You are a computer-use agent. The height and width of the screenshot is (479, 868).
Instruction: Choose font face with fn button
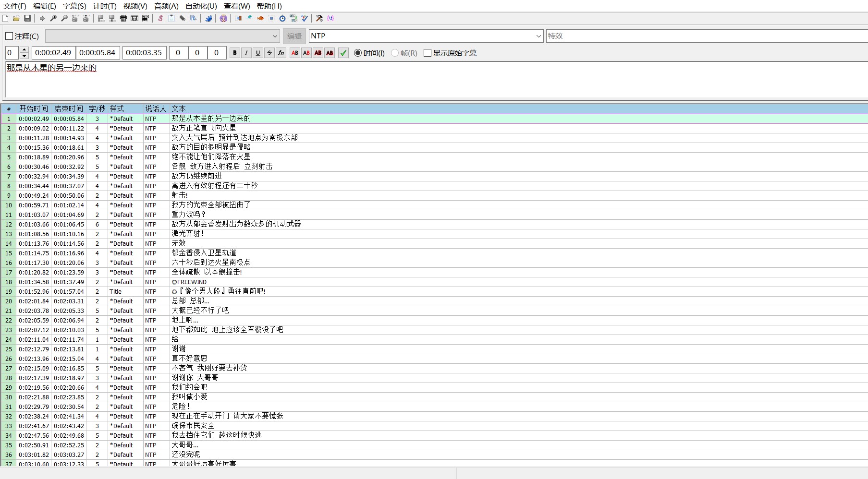point(281,53)
